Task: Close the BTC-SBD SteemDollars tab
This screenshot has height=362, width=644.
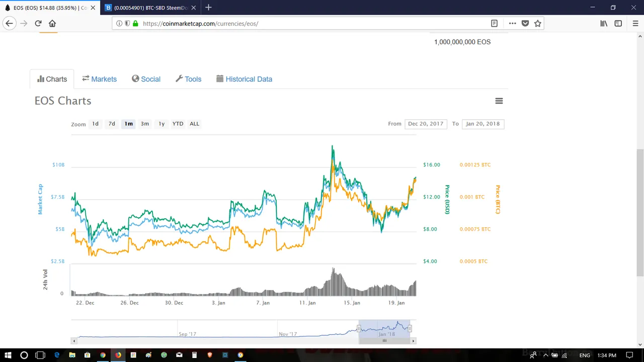Action: [194, 8]
